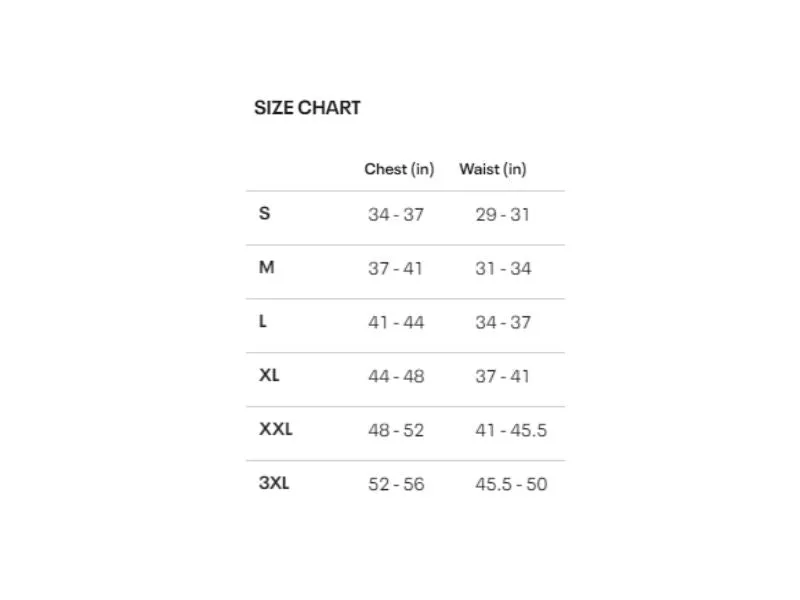800x600 pixels.
Task: Select chest value 44 - 48
Action: (x=396, y=377)
